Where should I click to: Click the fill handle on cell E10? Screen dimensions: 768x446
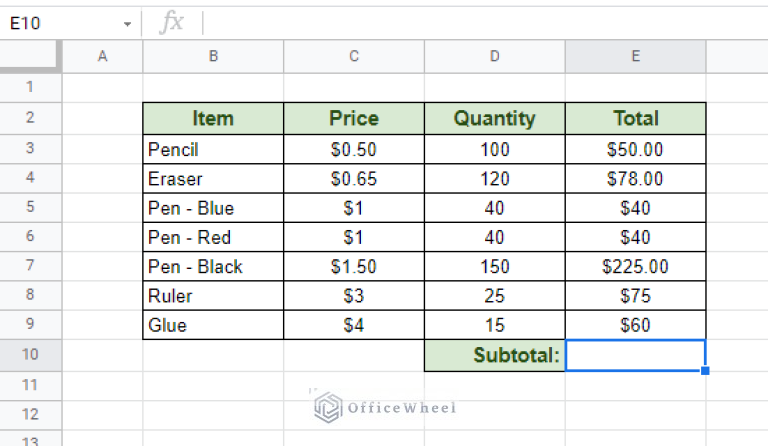tap(705, 371)
